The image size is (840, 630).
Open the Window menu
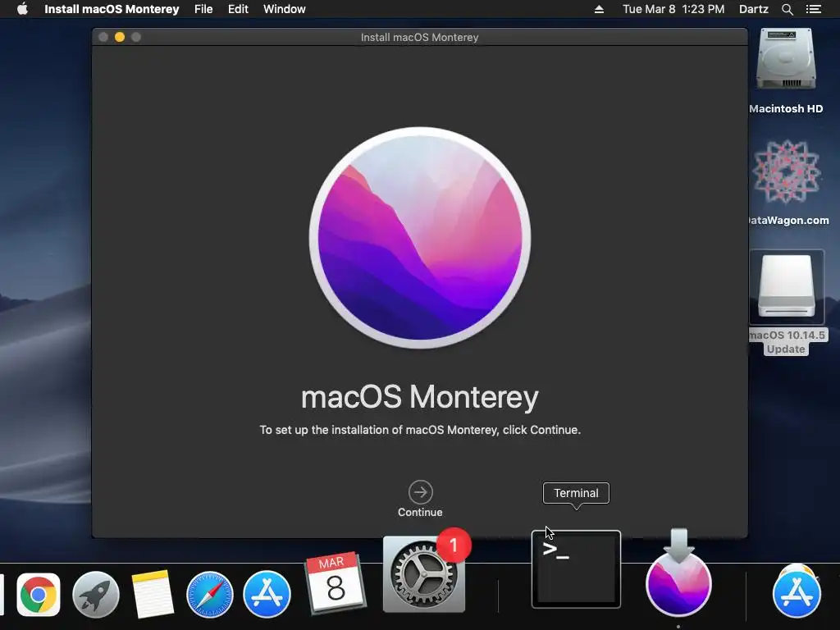pyautogui.click(x=285, y=9)
